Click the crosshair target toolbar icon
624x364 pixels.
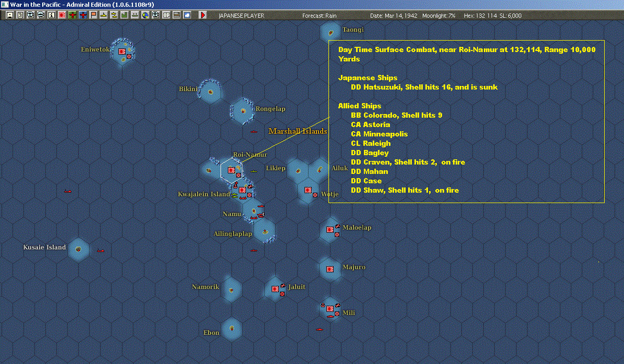point(155,15)
